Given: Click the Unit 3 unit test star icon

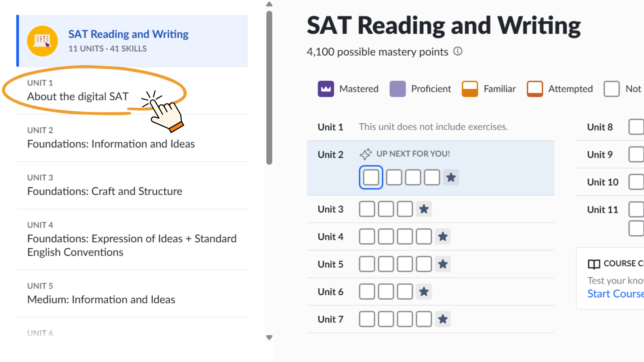Looking at the screenshot, I should pos(424,209).
